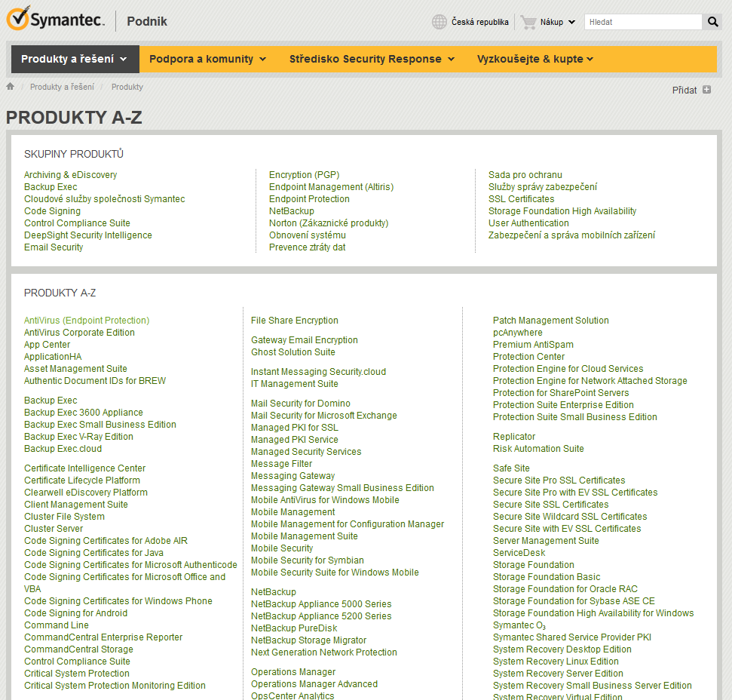Open SSL Certificates group
732x700 pixels.
coord(521,199)
